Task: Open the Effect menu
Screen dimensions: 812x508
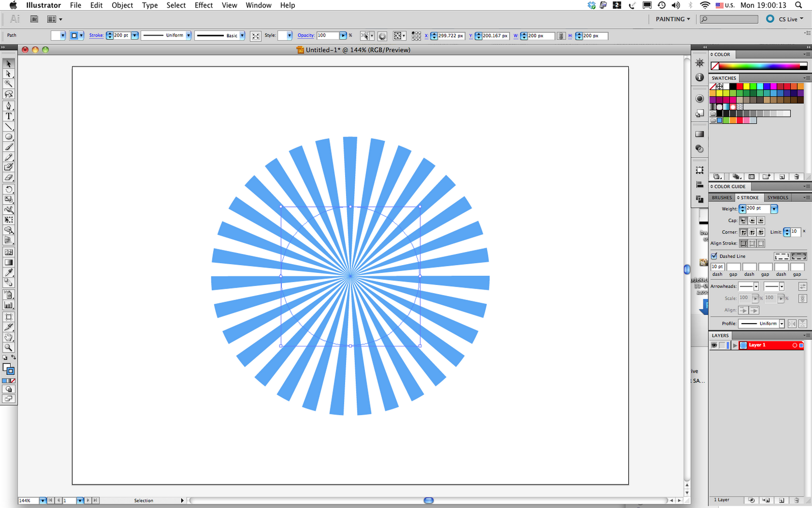Action: point(204,5)
